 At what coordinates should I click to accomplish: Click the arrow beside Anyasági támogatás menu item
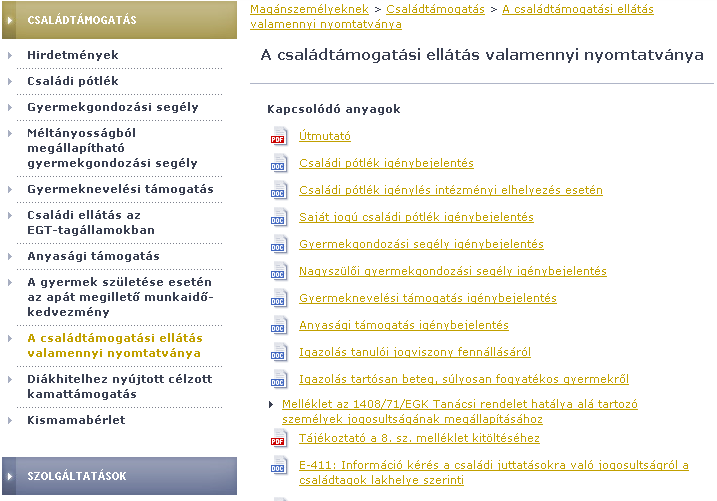pos(10,256)
